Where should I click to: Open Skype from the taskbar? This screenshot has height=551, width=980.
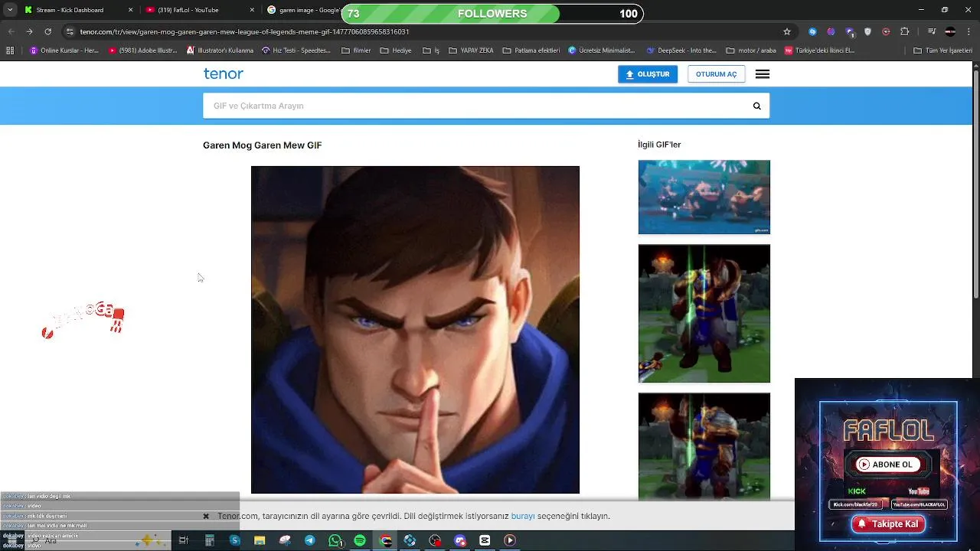tap(235, 540)
